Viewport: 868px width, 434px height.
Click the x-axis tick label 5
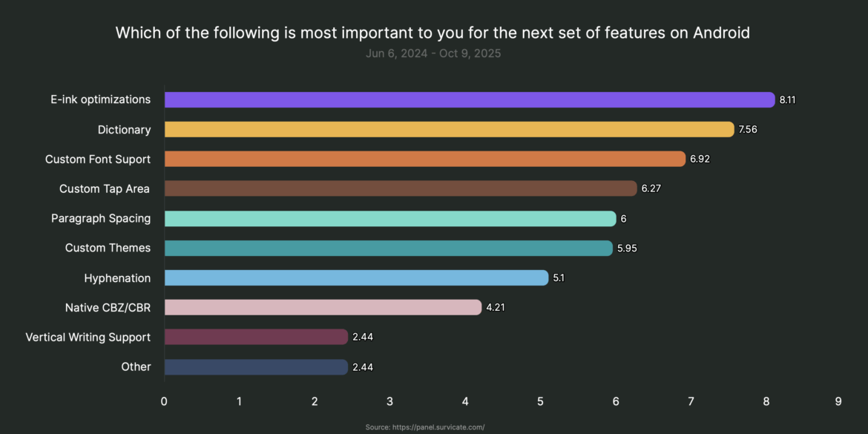pos(540,401)
